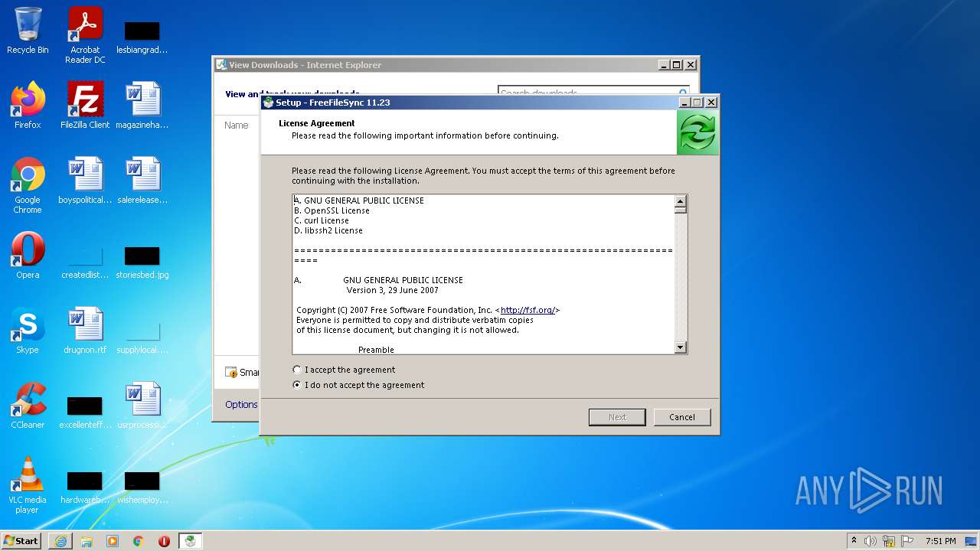Click the grayed Next button in setup
Viewport: 980px width, 551px height.
click(x=617, y=417)
